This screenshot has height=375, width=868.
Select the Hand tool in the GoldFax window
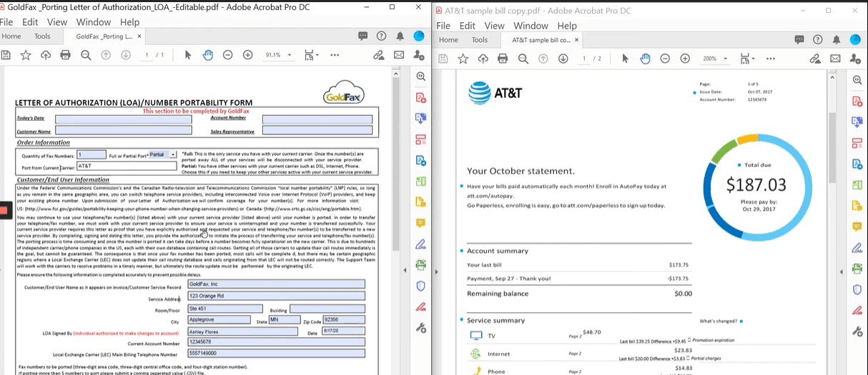pyautogui.click(x=208, y=55)
